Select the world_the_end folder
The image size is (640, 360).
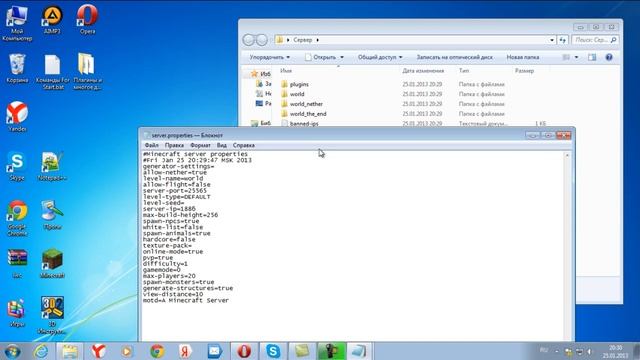(308, 113)
